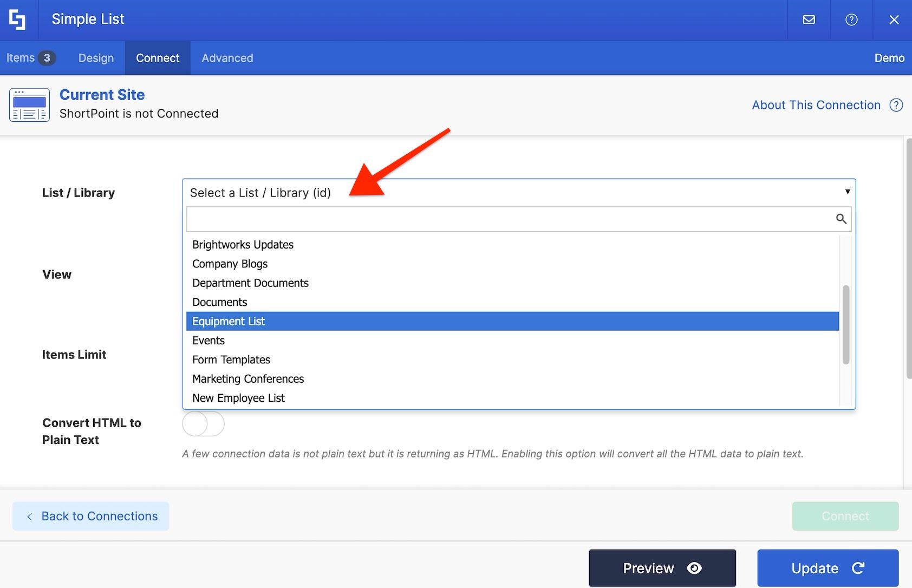Click the Select a List / Library field
The image size is (912, 588).
(519, 193)
